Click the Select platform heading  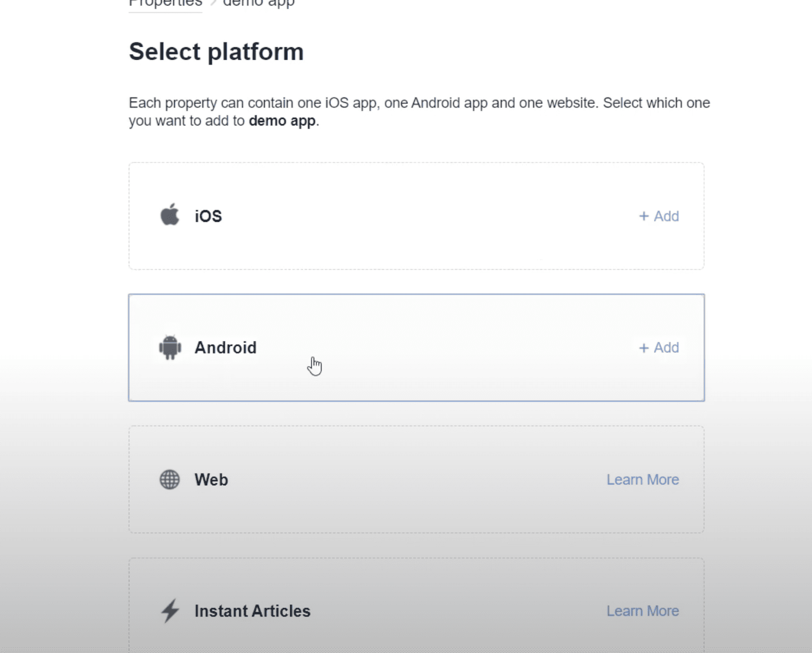click(x=216, y=51)
